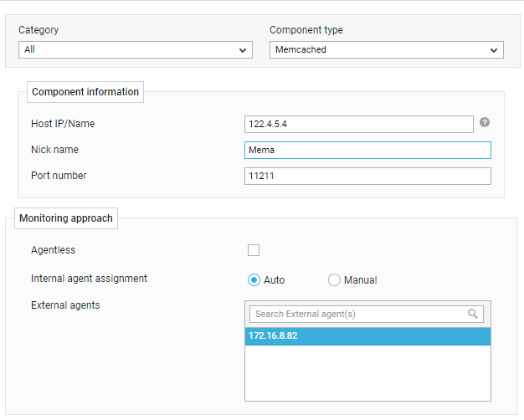Viewport: 524px width, 420px height.
Task: Open the Component type Memcached dropdown
Action: coord(387,50)
